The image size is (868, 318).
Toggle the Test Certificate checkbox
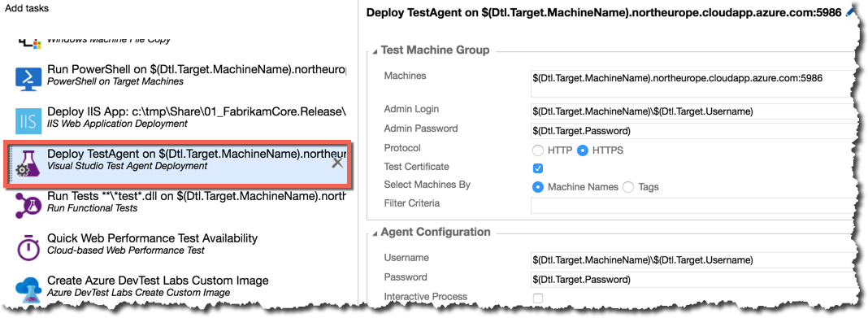(537, 168)
